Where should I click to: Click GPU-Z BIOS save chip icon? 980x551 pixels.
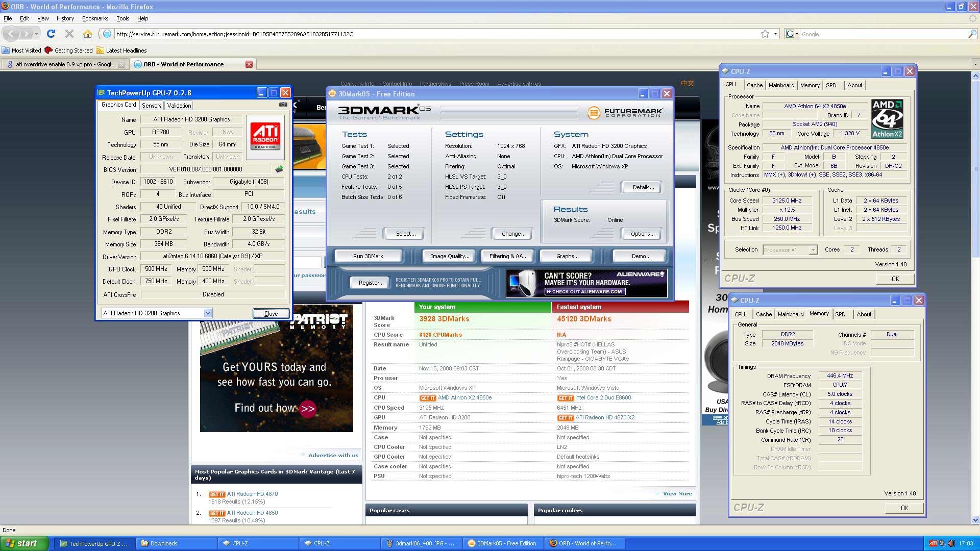[279, 169]
